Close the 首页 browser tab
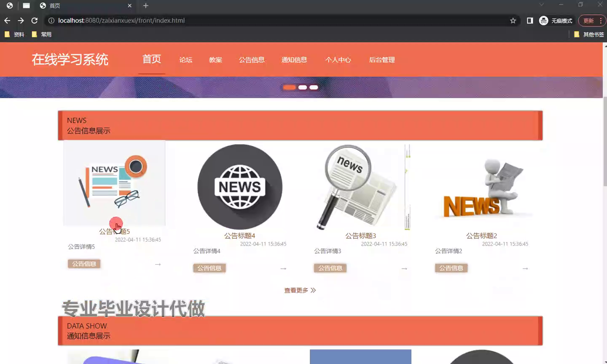This screenshot has width=607, height=364. pos(129,5)
